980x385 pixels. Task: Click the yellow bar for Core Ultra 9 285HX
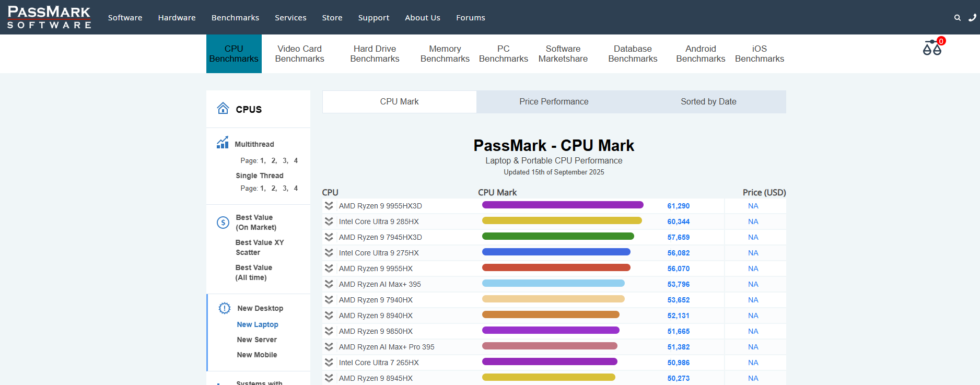[562, 220]
